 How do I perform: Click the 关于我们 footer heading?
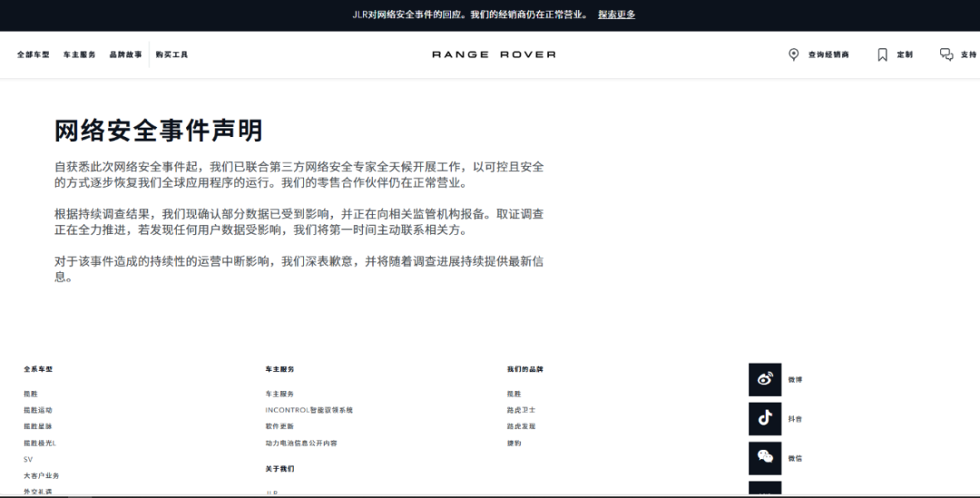point(279,468)
